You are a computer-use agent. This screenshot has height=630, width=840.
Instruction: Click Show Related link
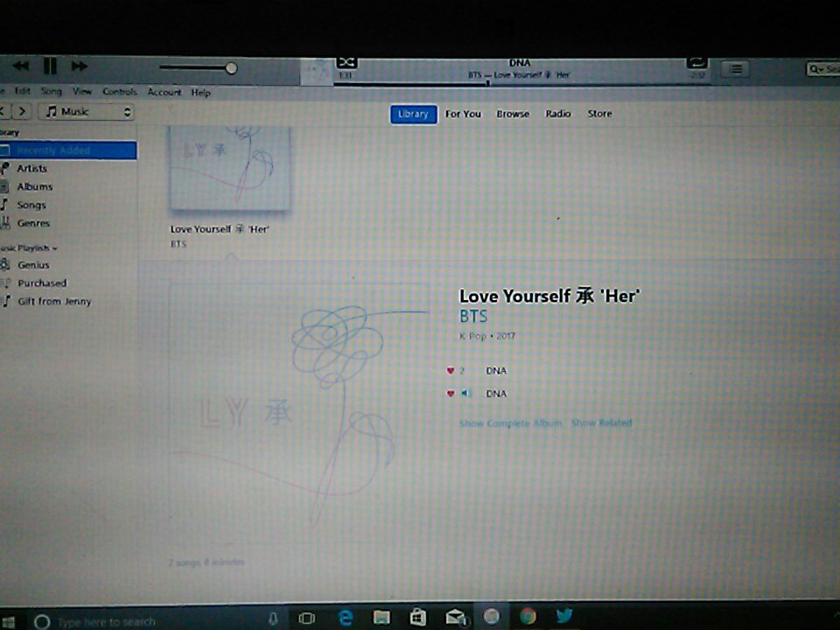pos(602,423)
